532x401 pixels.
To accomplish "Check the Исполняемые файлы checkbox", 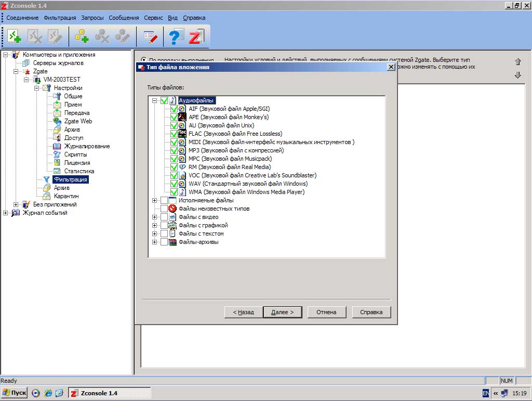I will [164, 200].
